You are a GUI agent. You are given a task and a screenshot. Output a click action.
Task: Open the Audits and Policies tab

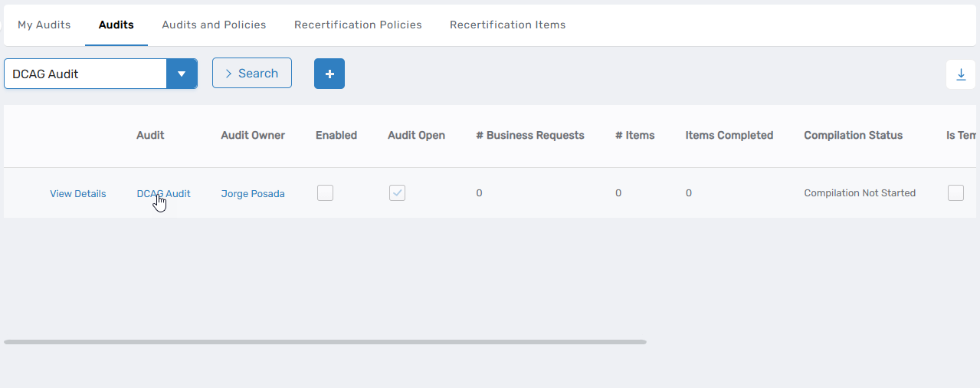(214, 25)
